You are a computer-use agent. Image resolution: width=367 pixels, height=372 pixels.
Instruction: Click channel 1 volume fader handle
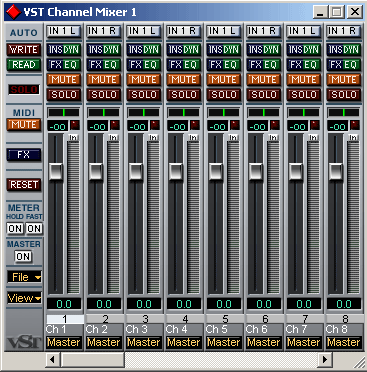click(x=56, y=171)
